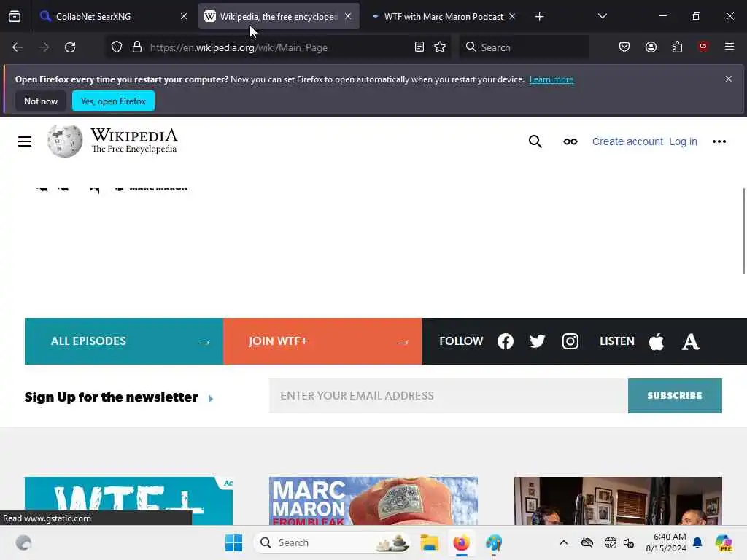Listen on Apple Podcasts icon

[657, 341]
